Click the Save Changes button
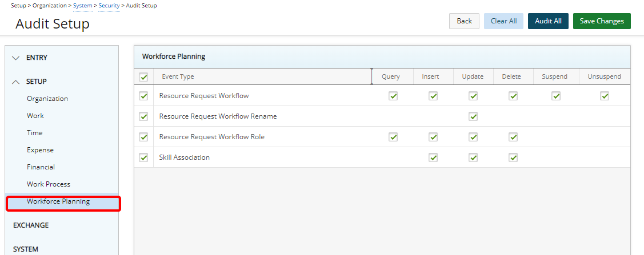 pyautogui.click(x=602, y=21)
